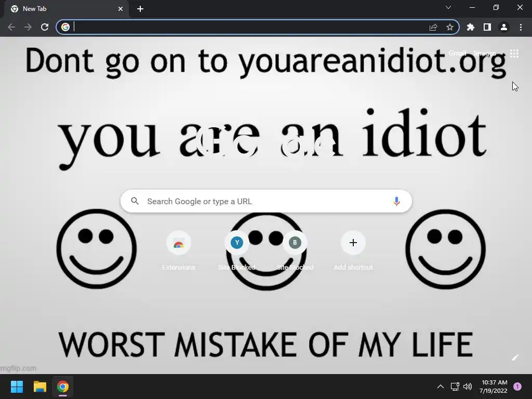Open File Explorer from taskbar
The image size is (532, 399).
tap(39, 387)
